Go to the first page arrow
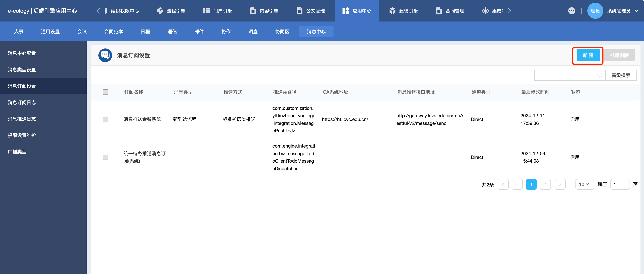644x274 pixels. (503, 184)
